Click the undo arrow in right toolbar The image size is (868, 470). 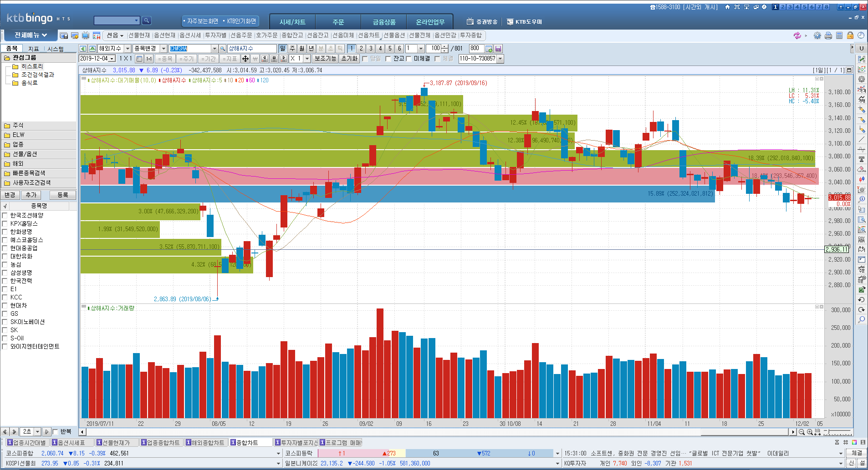(x=861, y=299)
